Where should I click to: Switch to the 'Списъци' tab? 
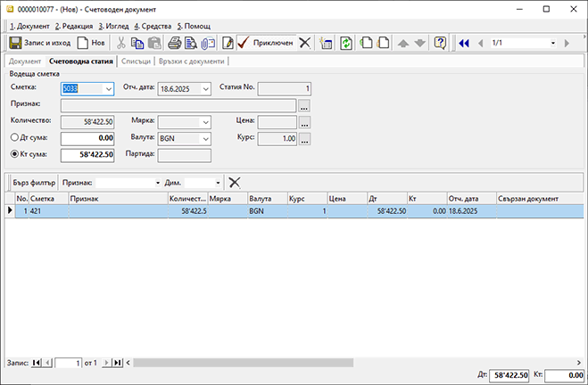136,61
